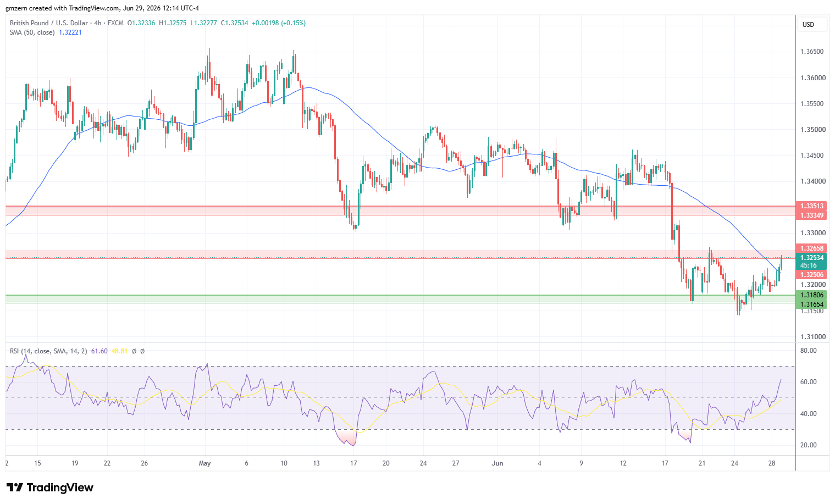Click the Jun label on time axis
835x504 pixels.
497,463
